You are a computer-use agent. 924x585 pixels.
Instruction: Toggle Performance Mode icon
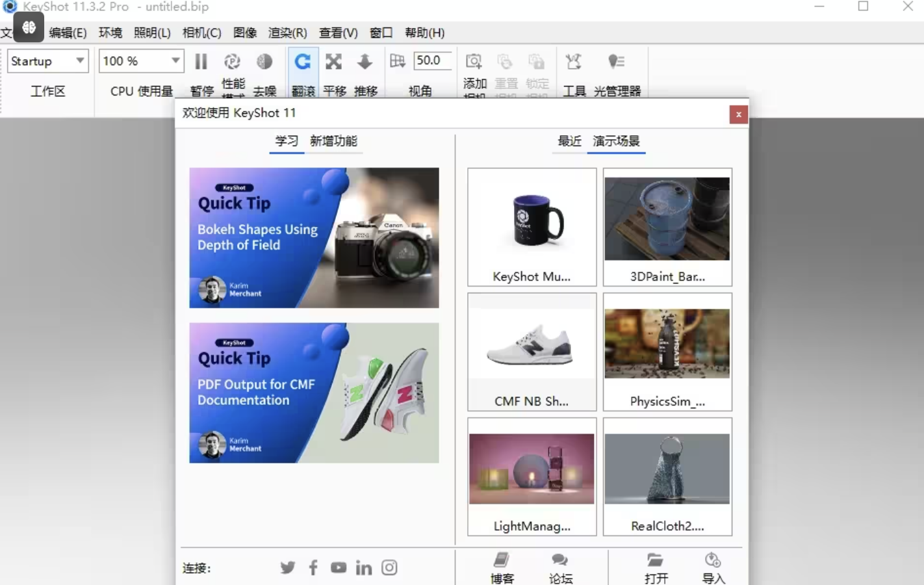(x=233, y=62)
